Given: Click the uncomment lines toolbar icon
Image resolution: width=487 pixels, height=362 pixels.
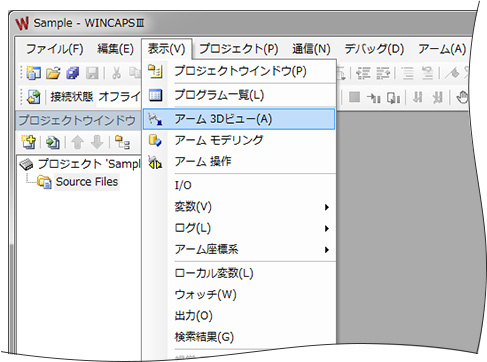Looking at the screenshot, I should tap(427, 73).
